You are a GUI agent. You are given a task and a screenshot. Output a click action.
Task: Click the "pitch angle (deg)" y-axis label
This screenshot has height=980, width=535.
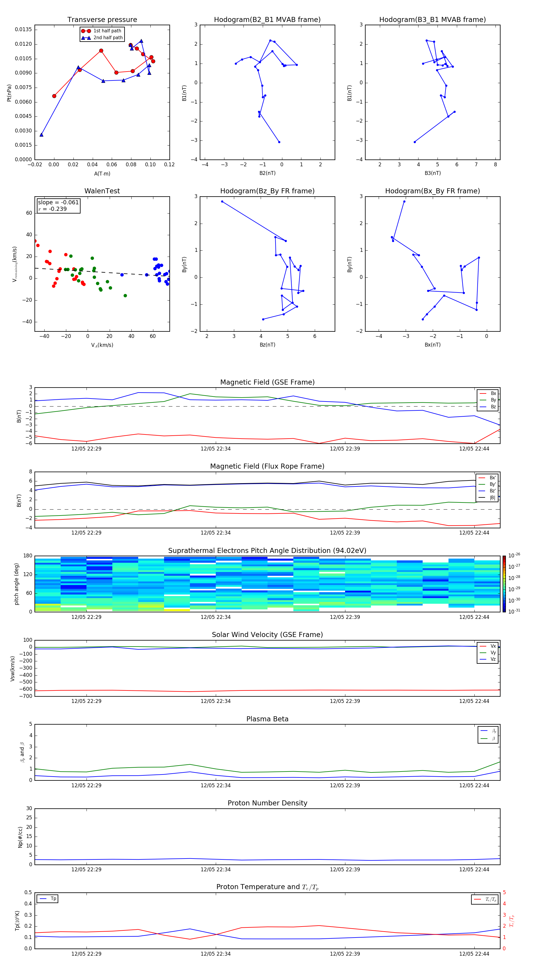click(x=16, y=584)
